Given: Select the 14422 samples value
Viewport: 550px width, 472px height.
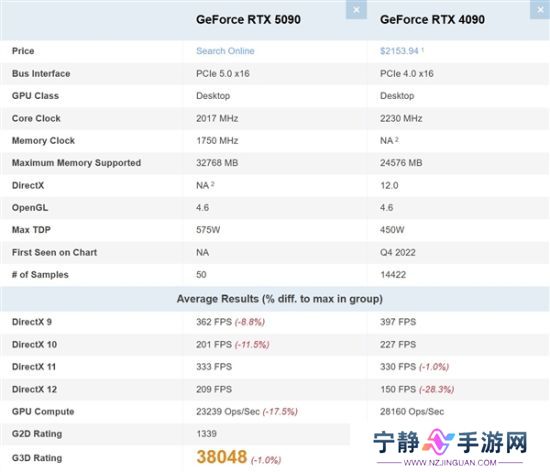Looking at the screenshot, I should pyautogui.click(x=393, y=275).
